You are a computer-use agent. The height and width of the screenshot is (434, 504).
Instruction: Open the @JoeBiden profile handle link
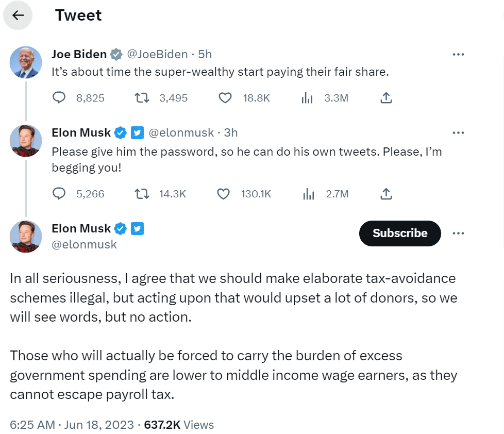[157, 54]
